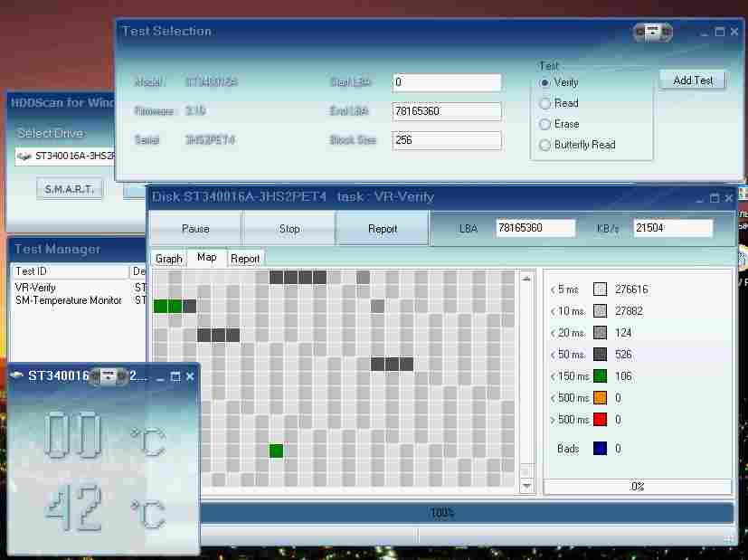The width and height of the screenshot is (748, 560).
Task: Maximize the temperature monitor window
Action: tap(175, 377)
